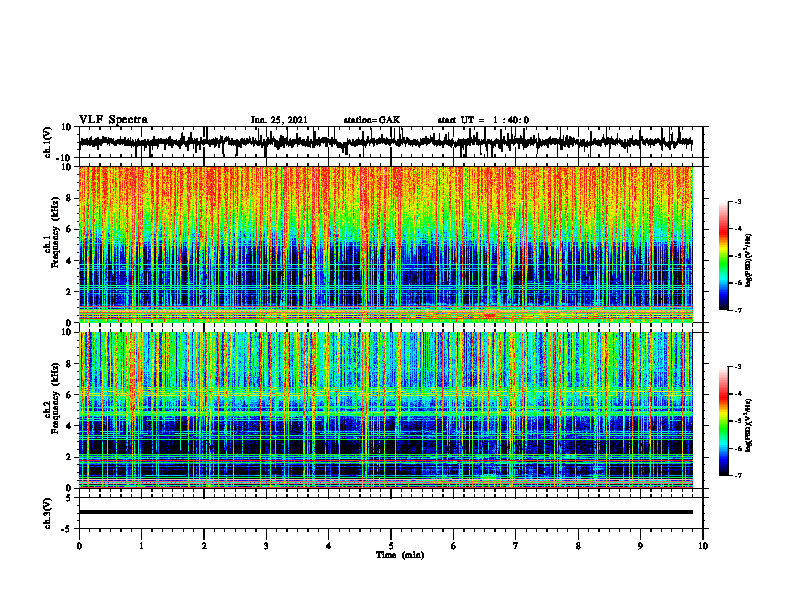Click the "8" kHz tick of ch.1 spectrogram
Screen dimensions: 792x612
pos(70,198)
